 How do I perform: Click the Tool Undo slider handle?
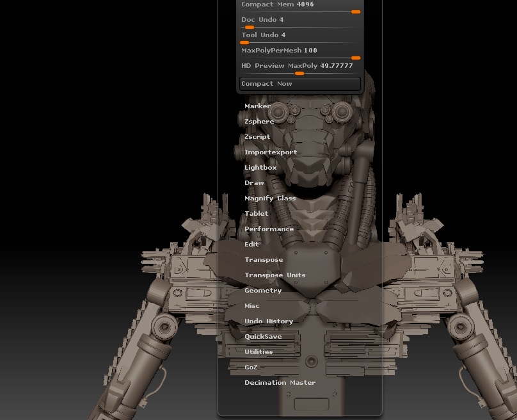(244, 42)
